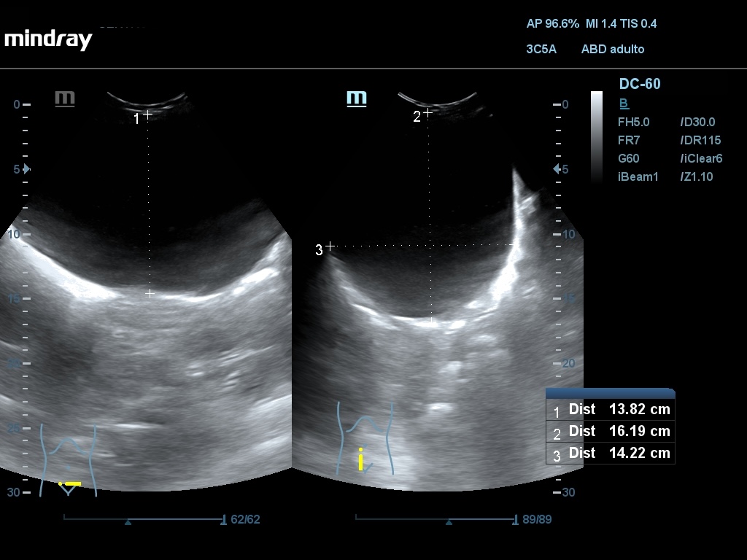Click the left focus position arrow
Image resolution: width=747 pixels, height=560 pixels.
(27, 169)
